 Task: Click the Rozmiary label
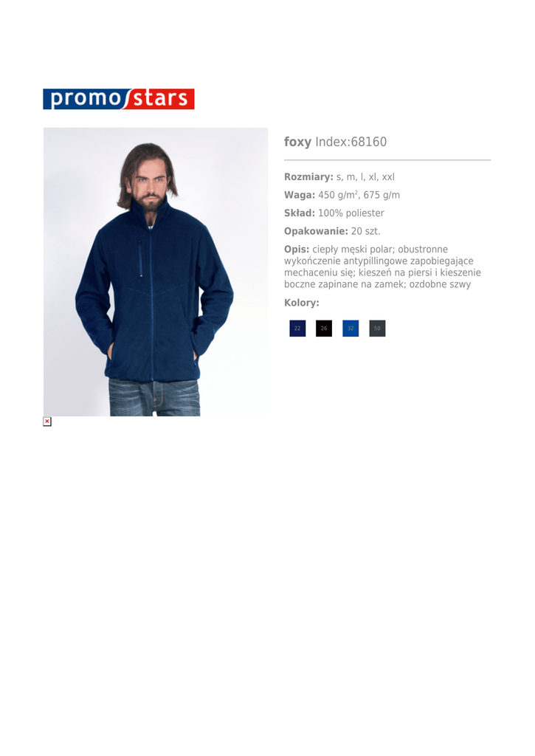(308, 177)
